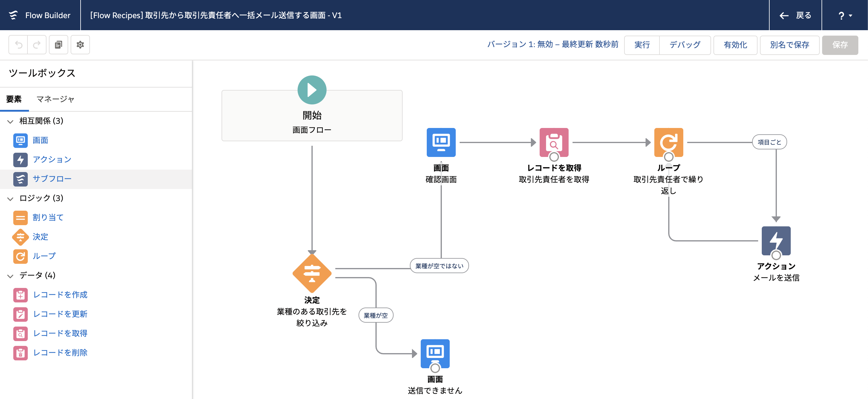Select the アクション lightning icon in toolbox
The height and width of the screenshot is (399, 868).
[20, 159]
